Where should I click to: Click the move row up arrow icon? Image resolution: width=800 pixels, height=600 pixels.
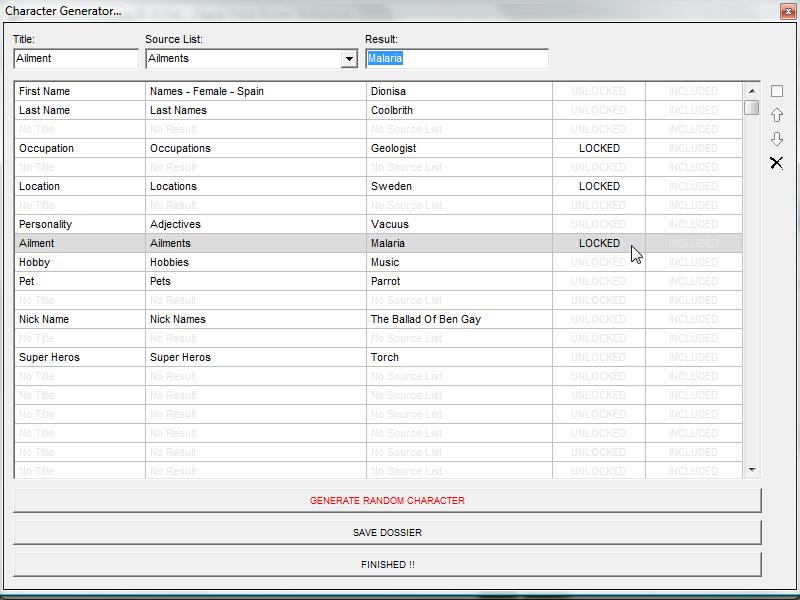(x=777, y=115)
